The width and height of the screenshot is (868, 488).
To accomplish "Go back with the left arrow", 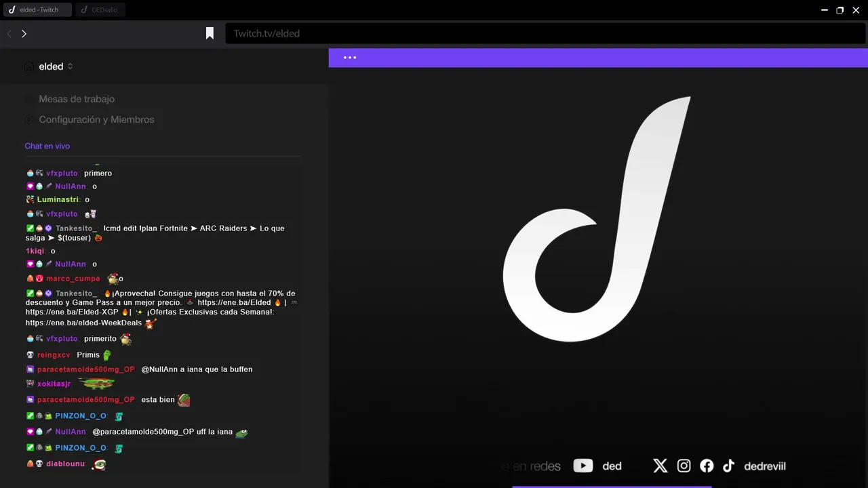I will click(9, 33).
